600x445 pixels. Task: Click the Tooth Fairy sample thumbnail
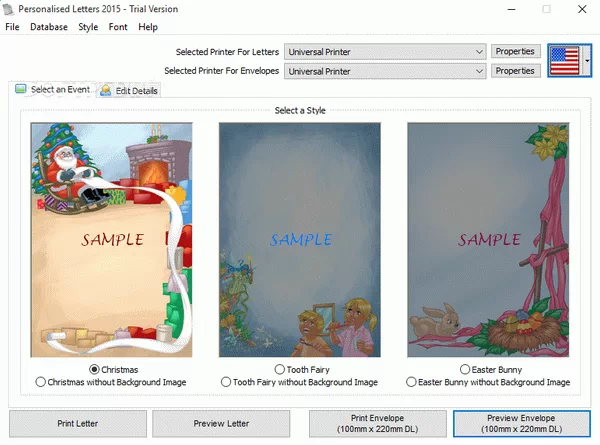[x=299, y=240]
